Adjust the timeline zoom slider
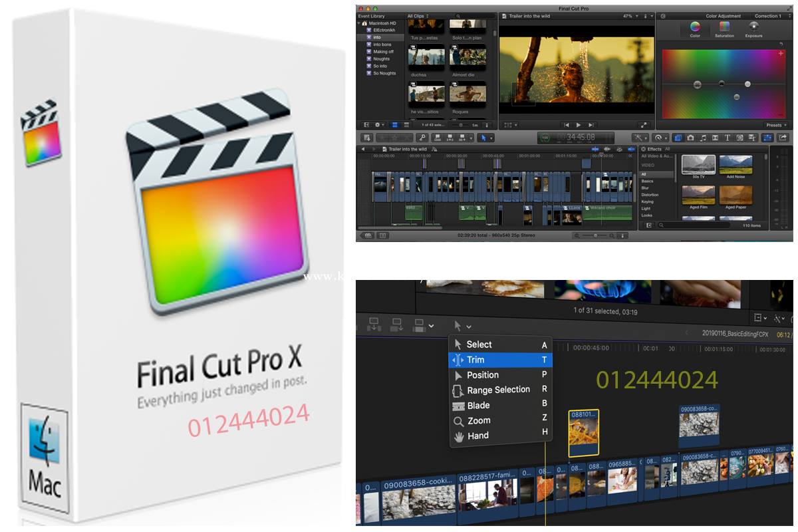Image resolution: width=798 pixels, height=532 pixels. point(595,235)
